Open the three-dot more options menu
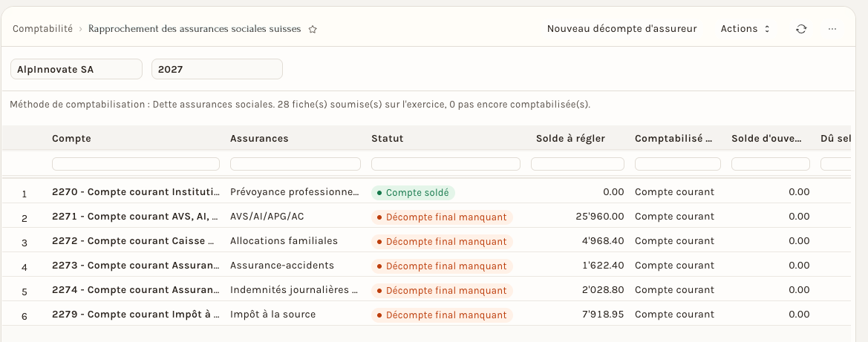This screenshot has width=868, height=342. [x=832, y=29]
